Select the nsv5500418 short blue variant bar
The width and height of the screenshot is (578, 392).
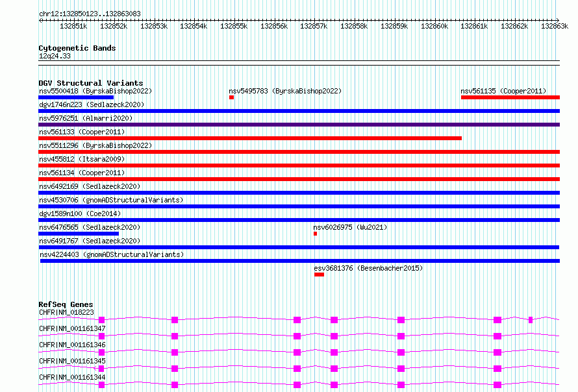76,97
